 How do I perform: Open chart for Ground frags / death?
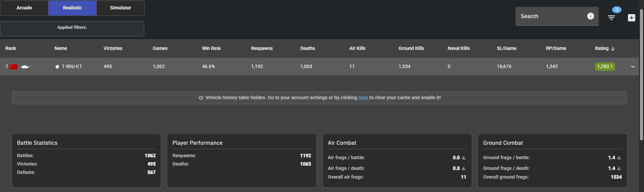[619, 169]
